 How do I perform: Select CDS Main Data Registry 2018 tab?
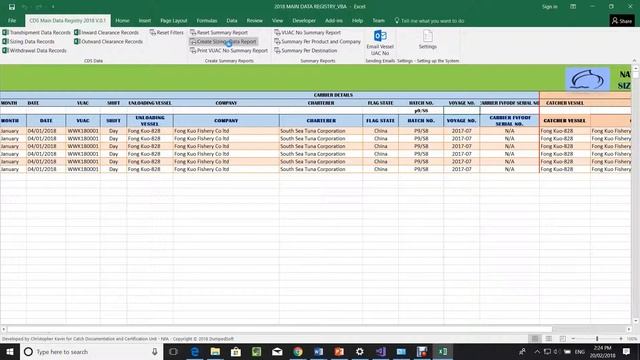tap(67, 20)
